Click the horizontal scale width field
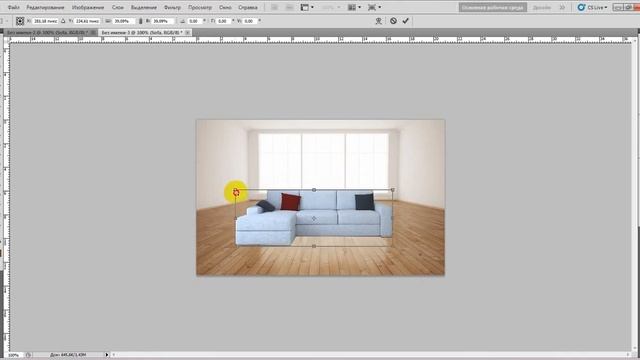This screenshot has width=640, height=360. click(123, 21)
